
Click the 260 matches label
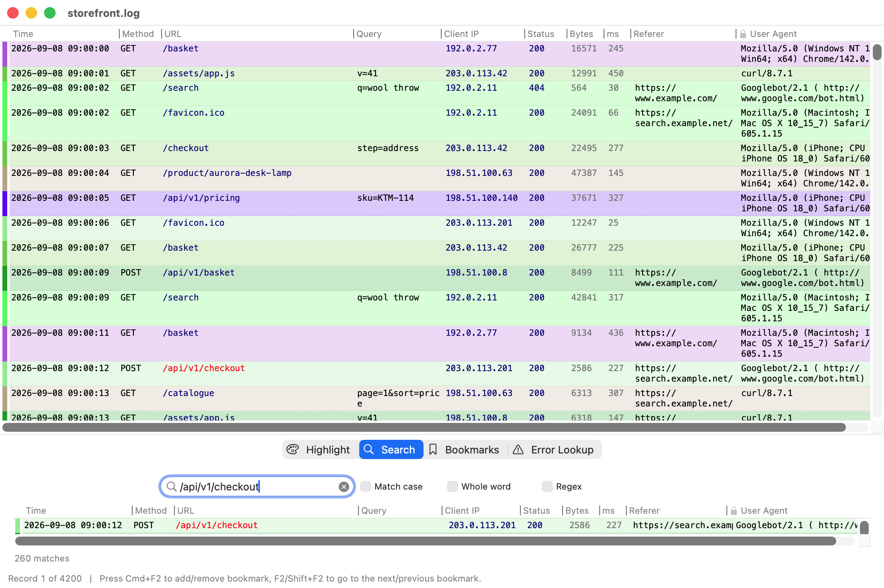click(x=42, y=559)
